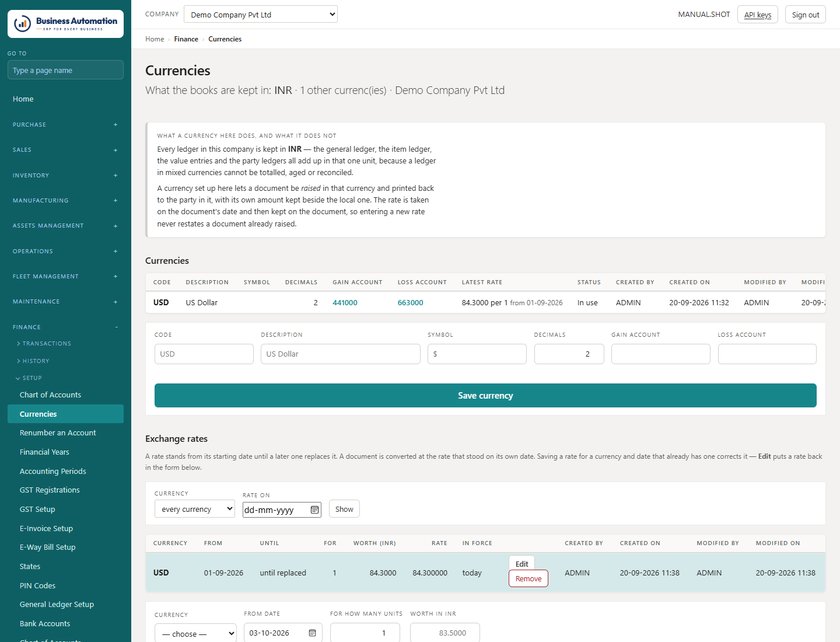Open the API keys link
Image resolution: width=840 pixels, height=642 pixels.
(758, 15)
